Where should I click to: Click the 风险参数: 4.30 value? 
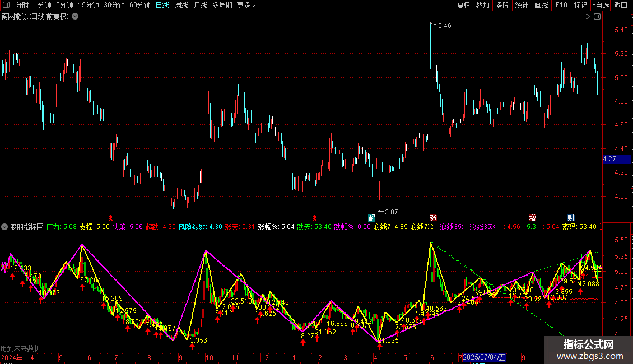click(x=200, y=227)
